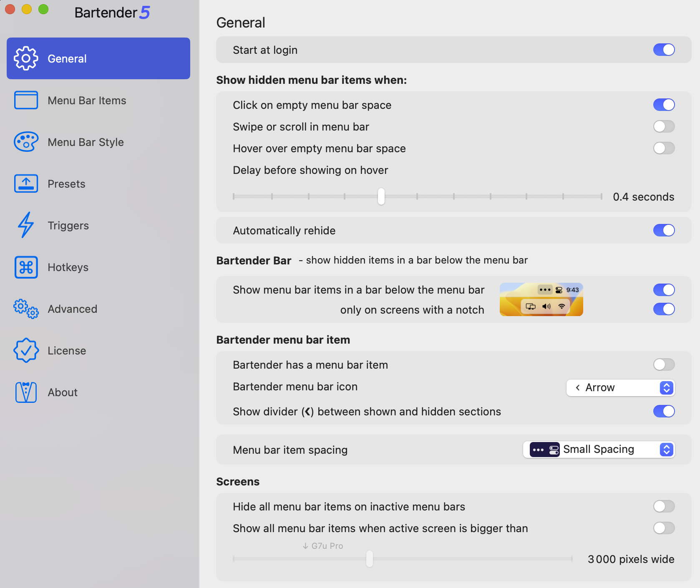Enable only on screens with a notch
The image size is (700, 588).
(x=664, y=309)
